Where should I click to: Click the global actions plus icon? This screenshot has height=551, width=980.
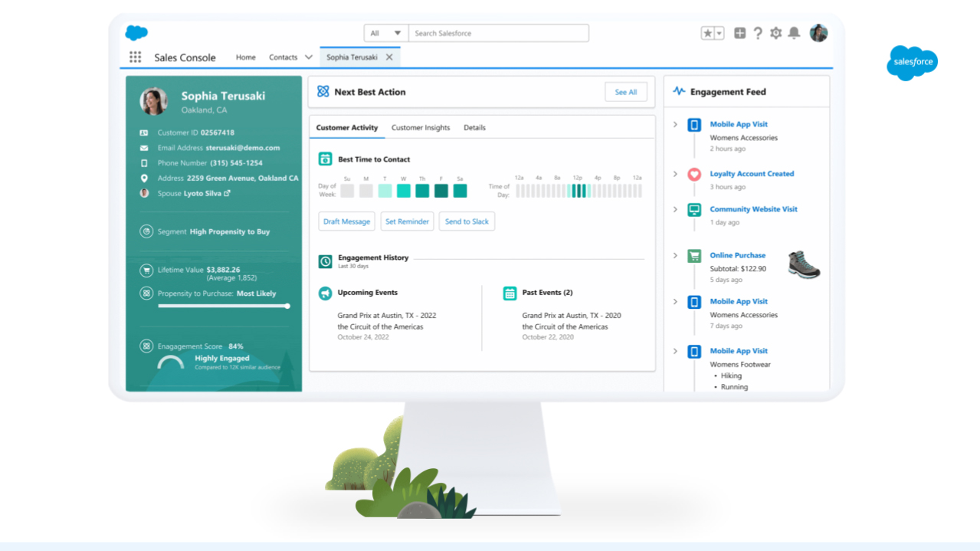click(739, 33)
